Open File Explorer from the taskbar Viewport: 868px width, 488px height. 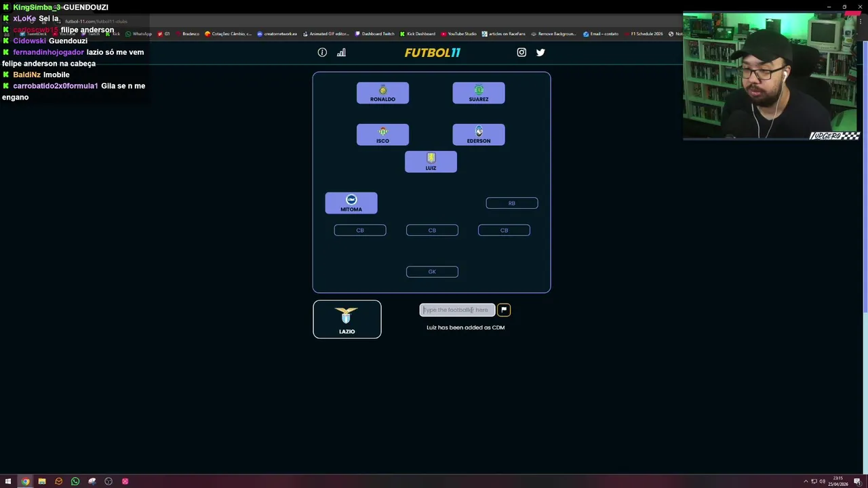pos(42,481)
